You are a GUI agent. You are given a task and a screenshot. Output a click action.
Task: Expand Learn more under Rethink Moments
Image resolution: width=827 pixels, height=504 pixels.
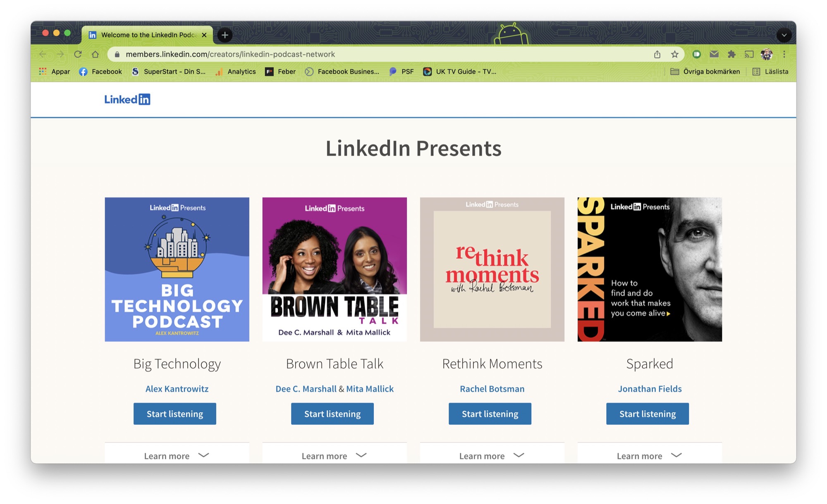[492, 456]
